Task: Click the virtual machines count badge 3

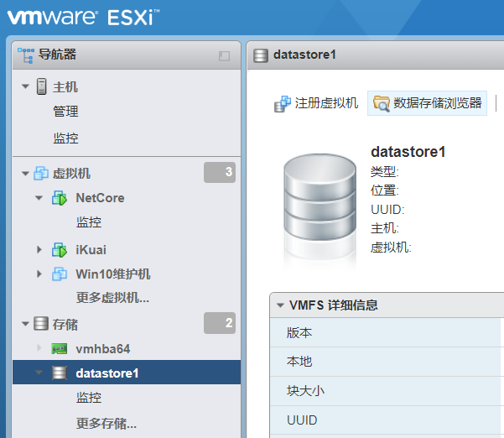Action: [220, 172]
